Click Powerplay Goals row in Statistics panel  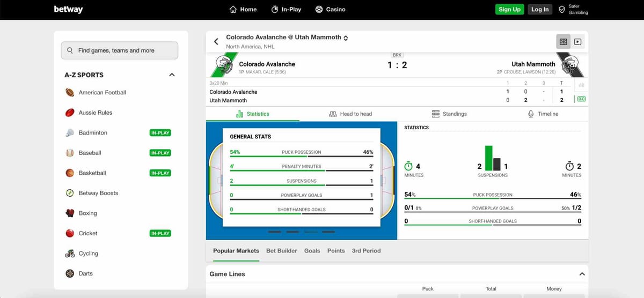493,208
